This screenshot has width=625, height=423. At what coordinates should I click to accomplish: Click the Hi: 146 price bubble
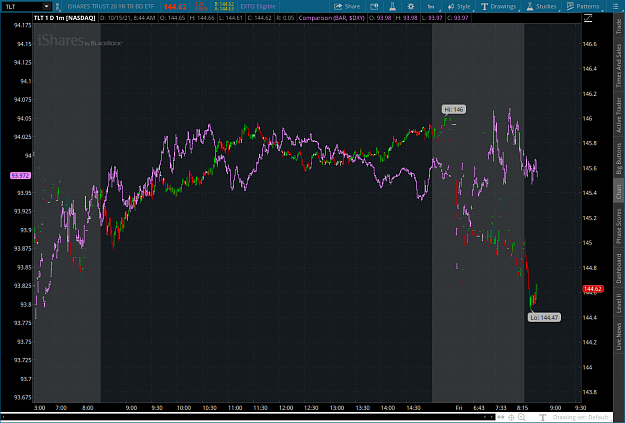click(454, 109)
